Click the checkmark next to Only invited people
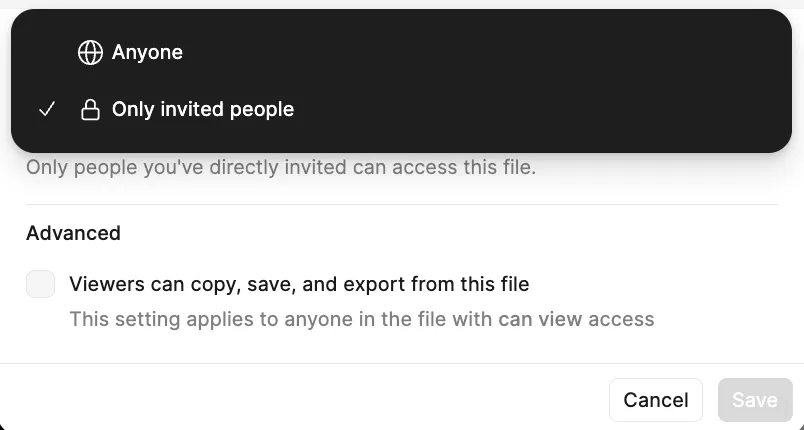This screenshot has height=430, width=804. 46,110
